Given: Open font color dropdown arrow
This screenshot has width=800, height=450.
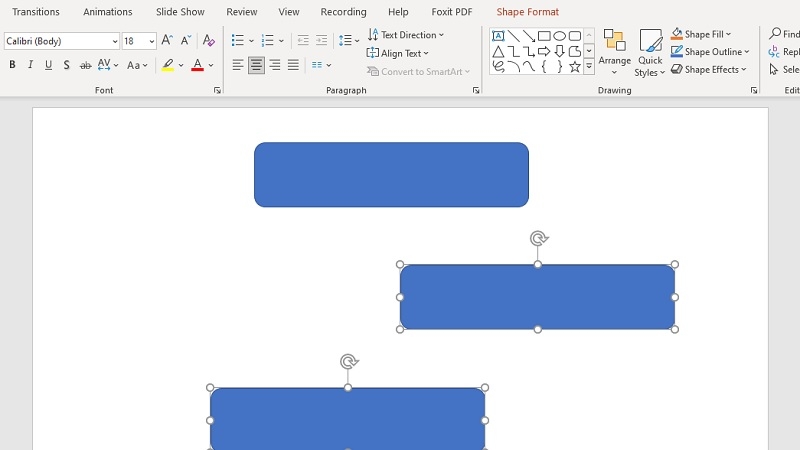Looking at the screenshot, I should (211, 65).
